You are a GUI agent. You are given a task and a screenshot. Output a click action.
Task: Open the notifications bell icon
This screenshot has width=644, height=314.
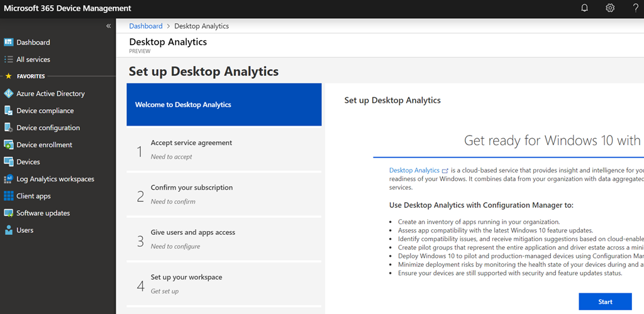coord(585,8)
